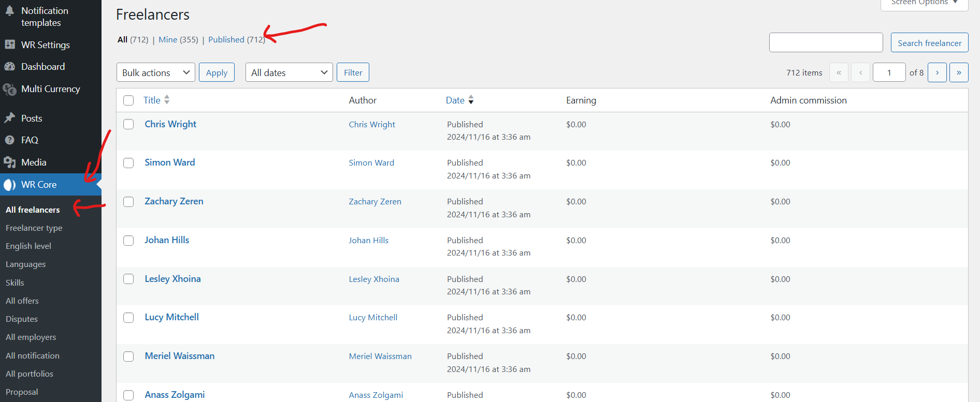Open the All dates dropdown
The width and height of the screenshot is (980, 402).
pos(289,72)
